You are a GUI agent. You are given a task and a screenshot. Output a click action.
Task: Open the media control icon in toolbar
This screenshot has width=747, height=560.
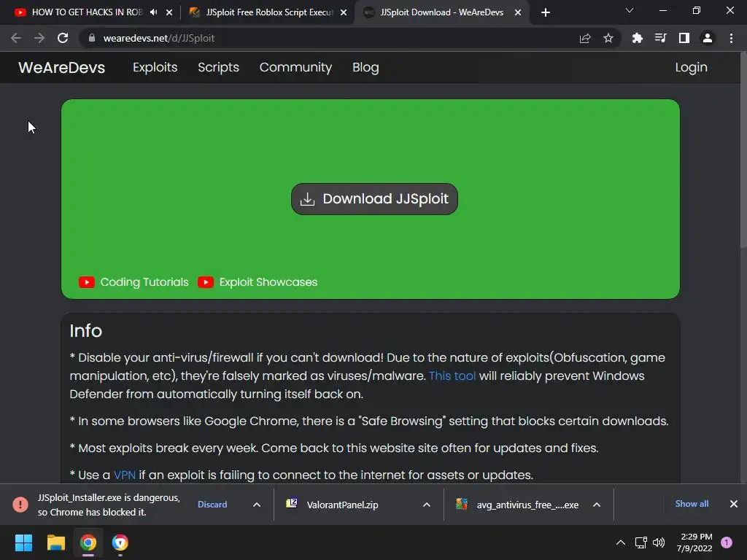point(661,38)
